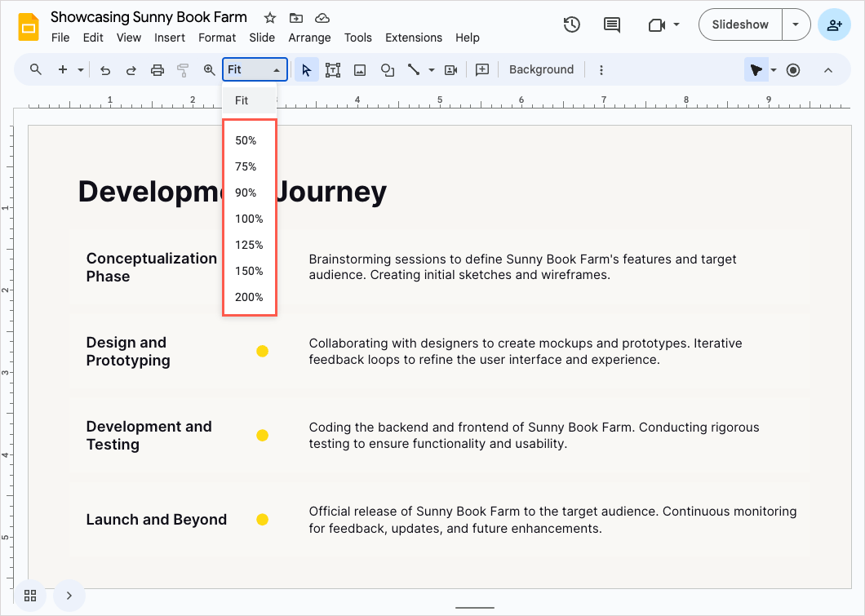Select 200% zoom option
865x616 pixels.
click(250, 297)
